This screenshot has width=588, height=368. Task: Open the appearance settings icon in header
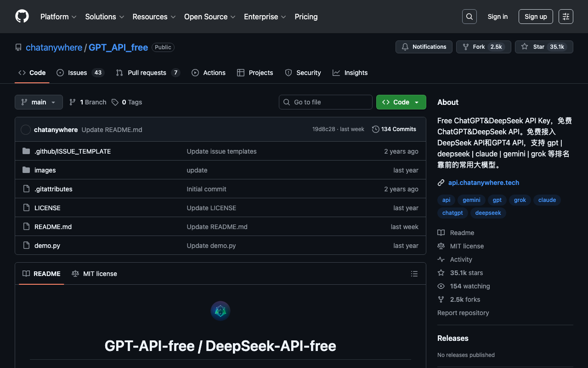[565, 17]
